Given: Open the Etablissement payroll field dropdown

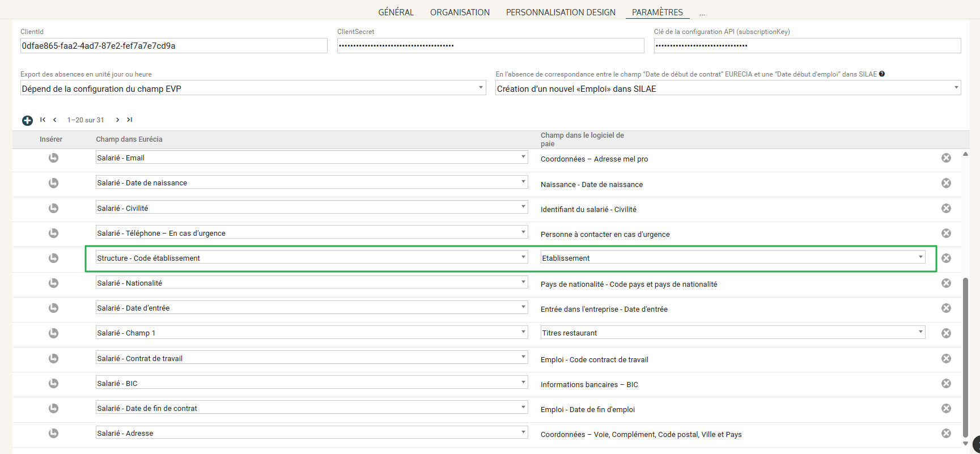Looking at the screenshot, I should point(732,258).
